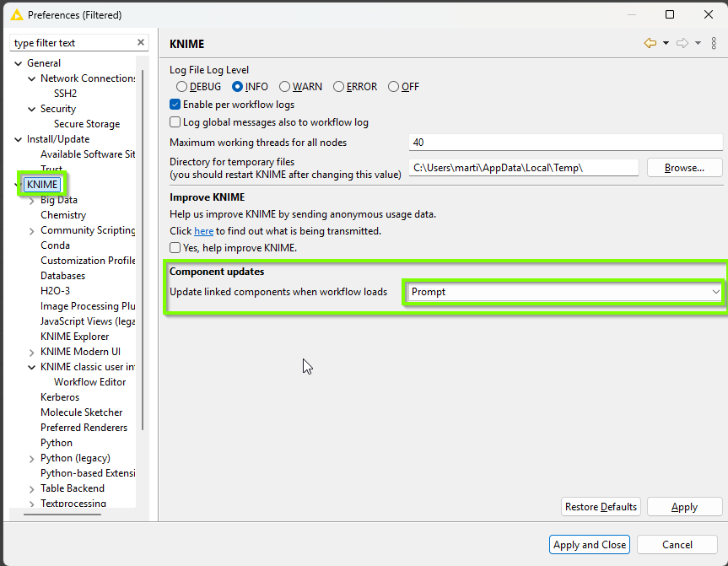Open the Databases preference page
Viewport: 728px width, 566px height.
(62, 276)
